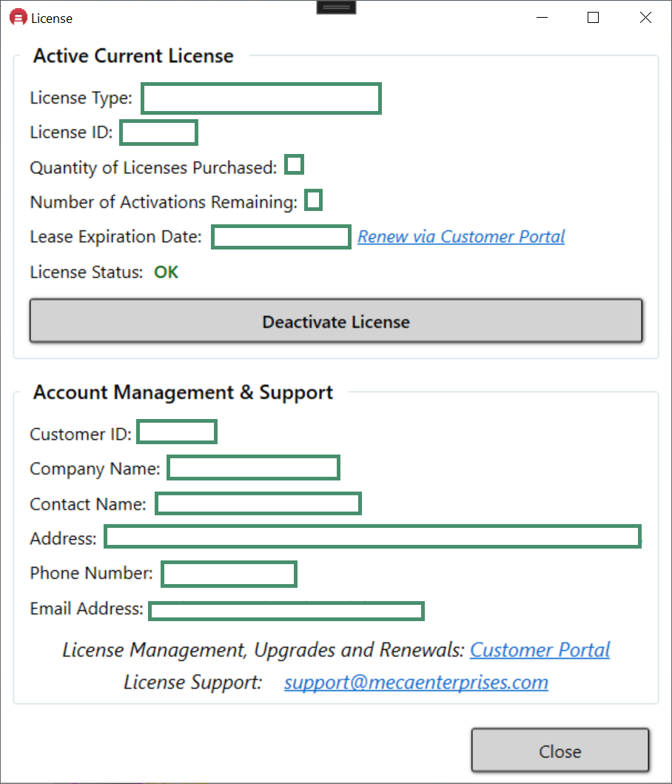
Task: Click Active Current License heading
Action: [x=133, y=56]
